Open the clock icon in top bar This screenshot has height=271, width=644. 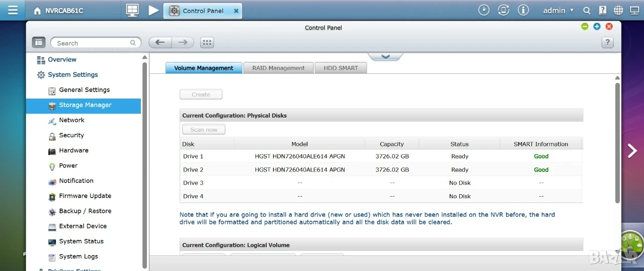(x=484, y=10)
